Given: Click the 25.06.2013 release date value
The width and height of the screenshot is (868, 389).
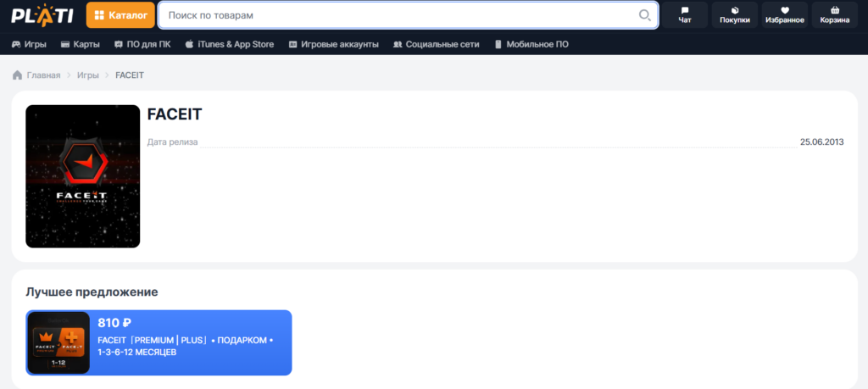Looking at the screenshot, I should [x=821, y=142].
